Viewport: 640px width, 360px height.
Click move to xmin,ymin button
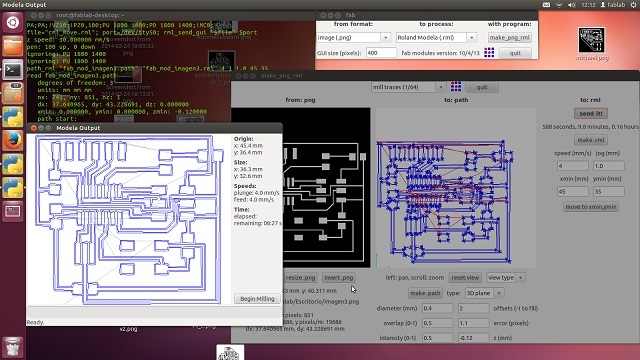591,207
